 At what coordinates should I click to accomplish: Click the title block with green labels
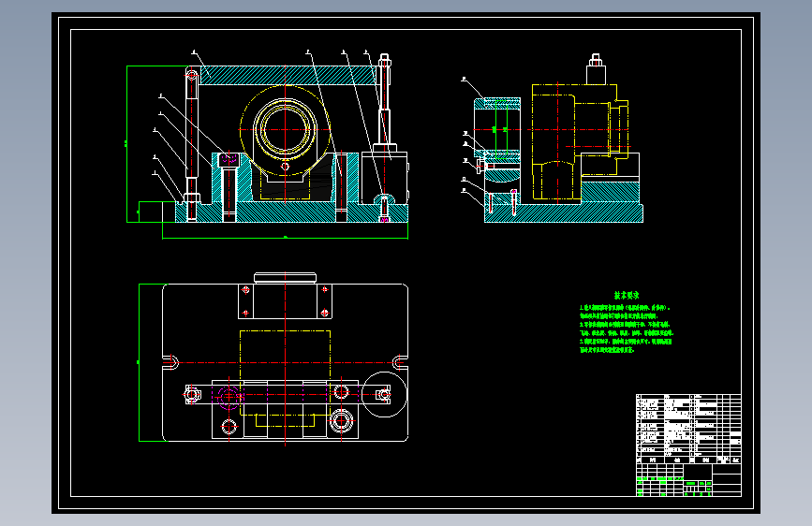688,480
